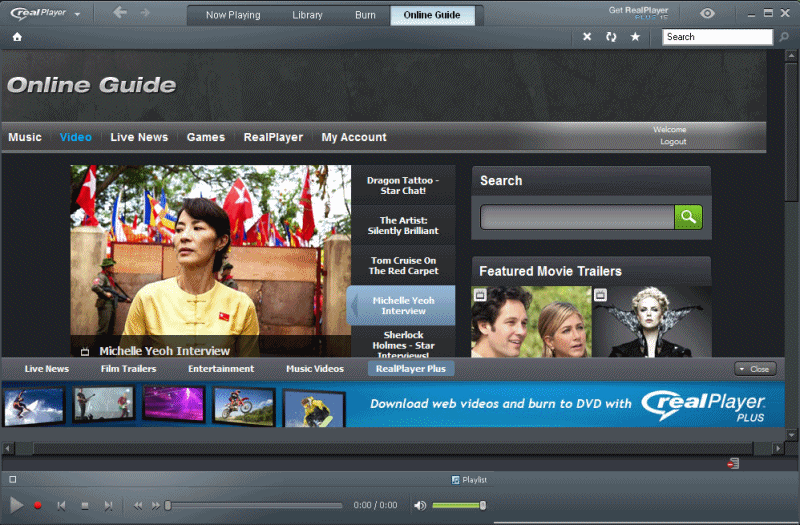Click the video icon on the couple trailer
The height and width of the screenshot is (525, 800).
(x=480, y=295)
